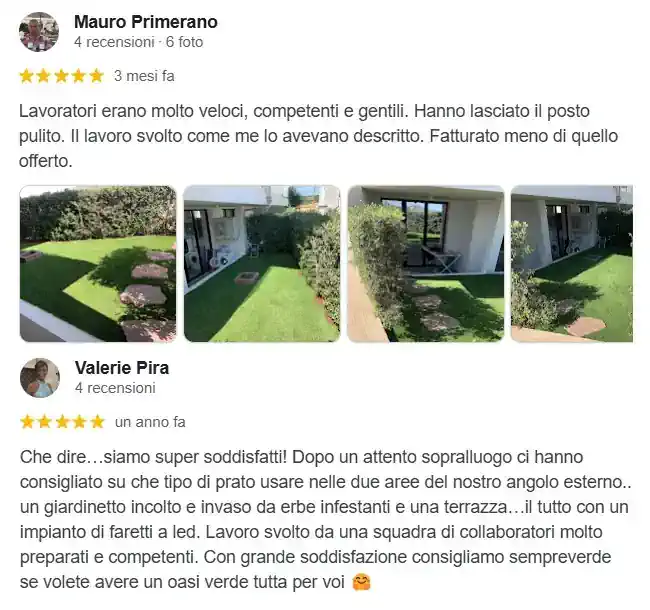Click Valerie's review text starting 'Che dire'
The image size is (650, 610).
click(x=325, y=520)
